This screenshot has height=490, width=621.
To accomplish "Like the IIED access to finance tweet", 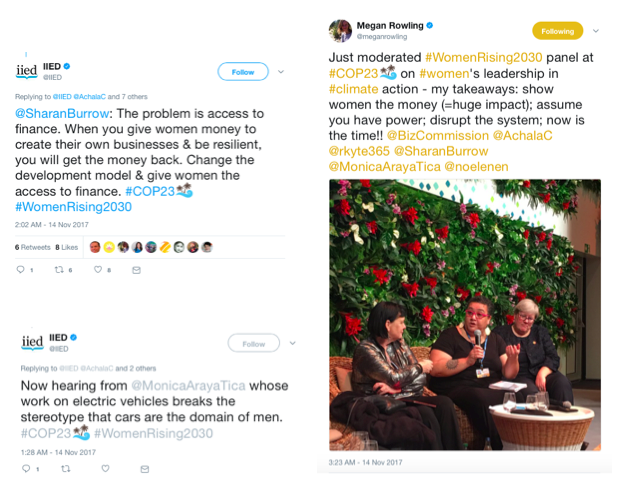I will coord(98,270).
